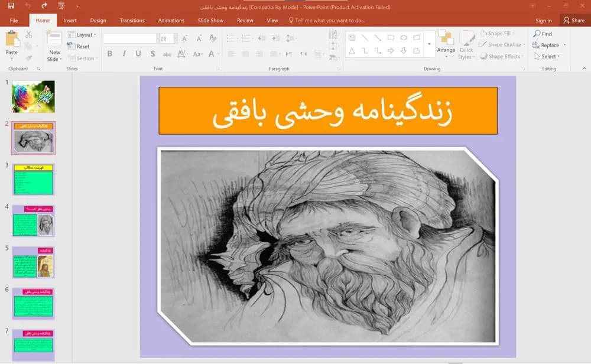Select the Down Arrow shape in gallery

(x=404, y=50)
